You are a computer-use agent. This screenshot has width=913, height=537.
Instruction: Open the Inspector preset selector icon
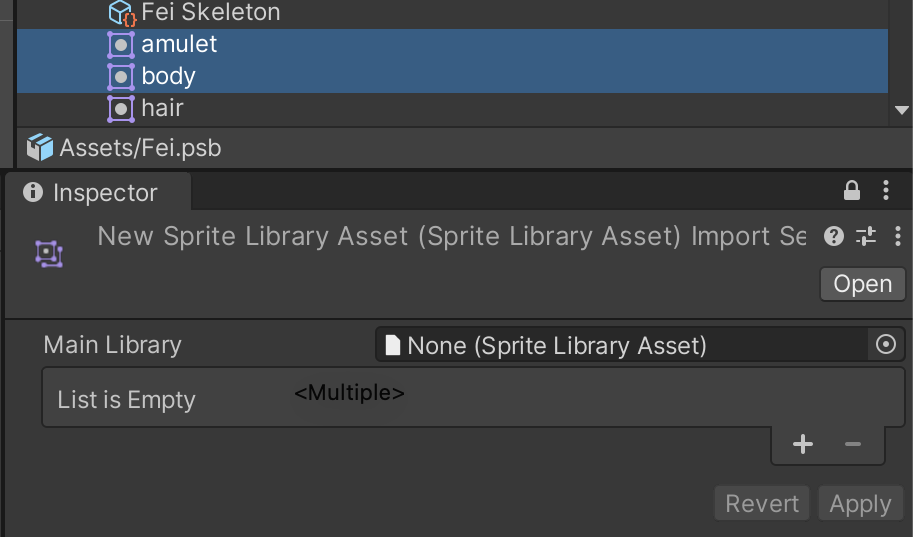866,236
